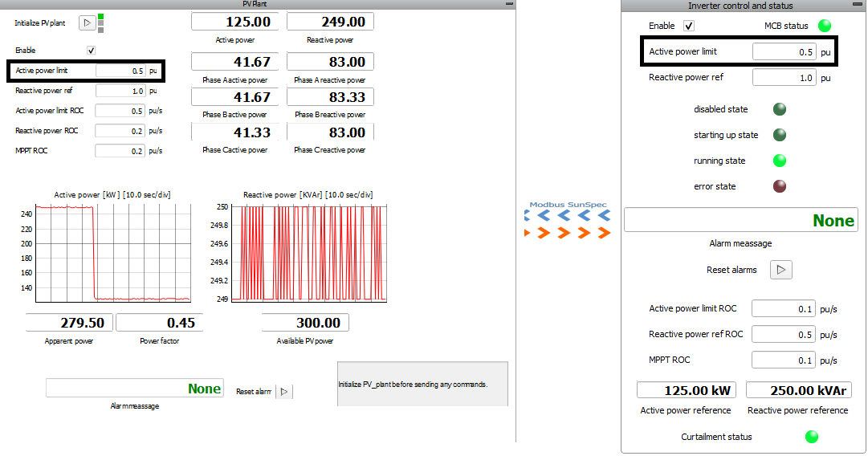This screenshot has height=456, width=868.
Task: Click the starting up state LED indicator
Action: [779, 135]
